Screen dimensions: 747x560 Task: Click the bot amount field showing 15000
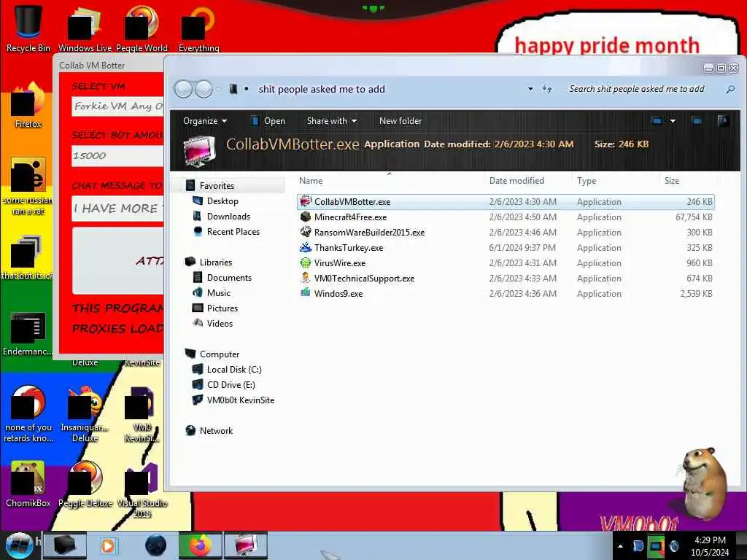tap(117, 156)
